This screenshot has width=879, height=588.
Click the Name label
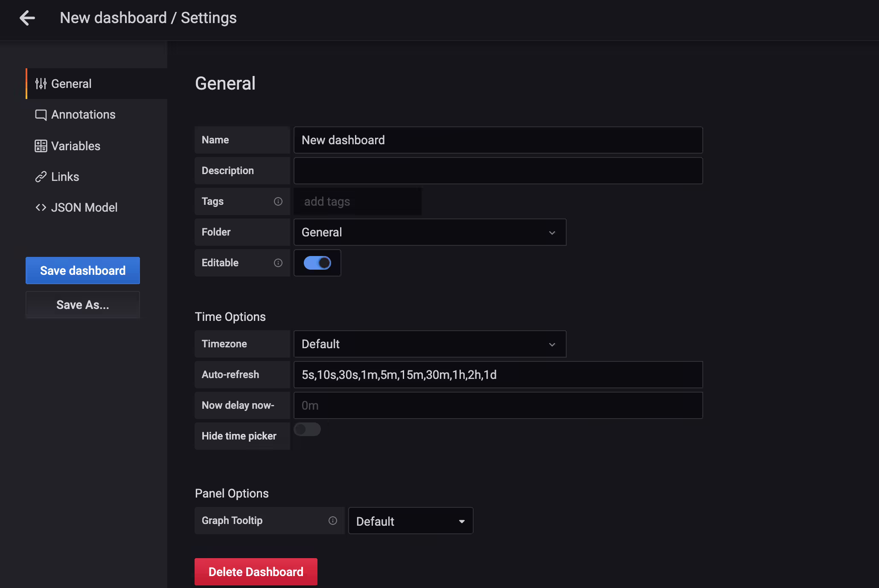tap(215, 140)
